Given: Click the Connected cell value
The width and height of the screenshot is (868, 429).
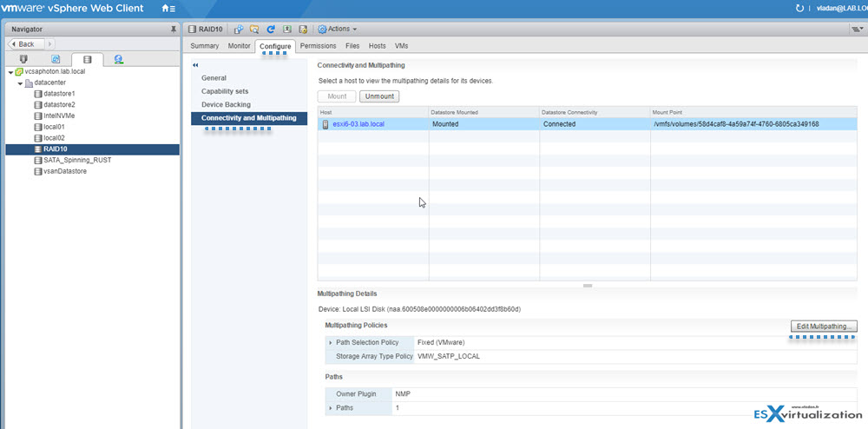Looking at the screenshot, I should pos(559,124).
